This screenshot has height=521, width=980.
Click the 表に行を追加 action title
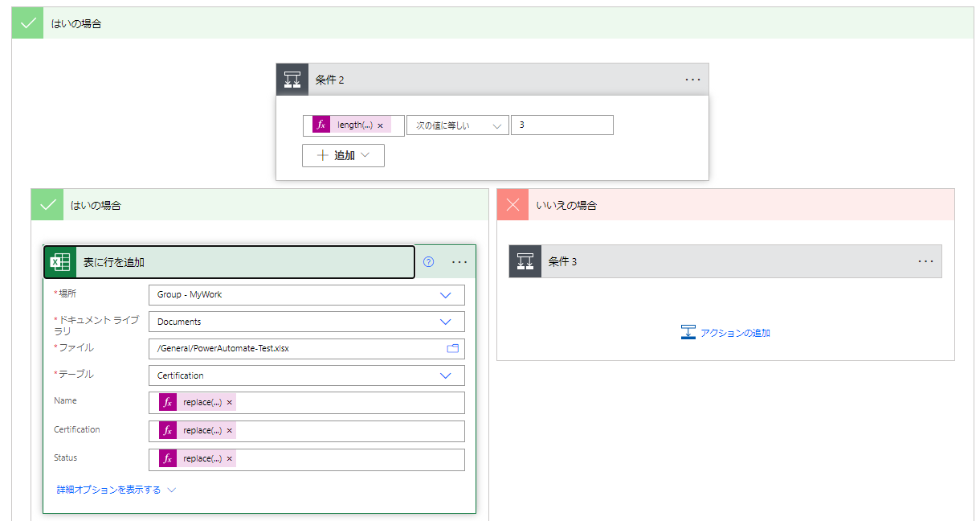coord(114,262)
